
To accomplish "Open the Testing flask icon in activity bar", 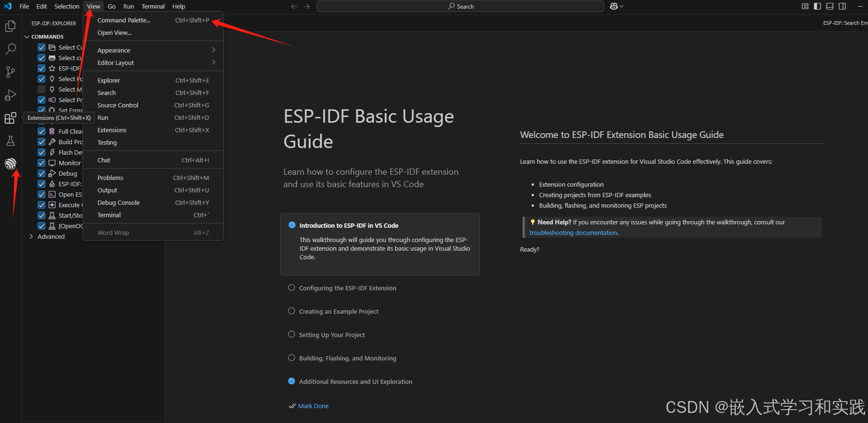I will tap(10, 141).
